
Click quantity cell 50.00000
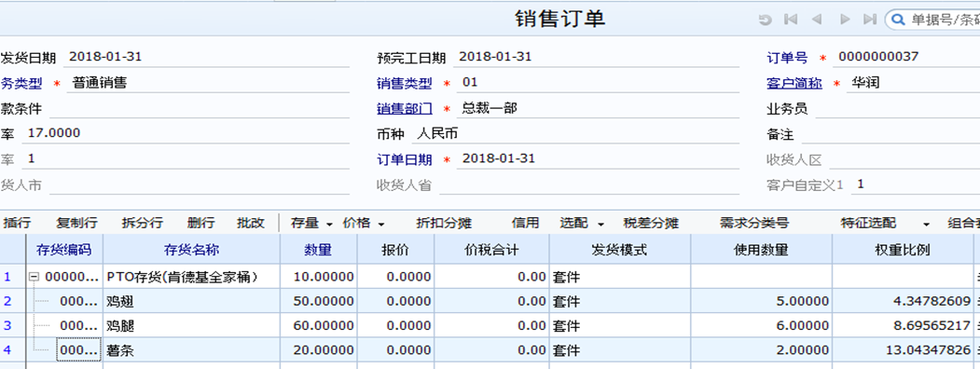318,302
